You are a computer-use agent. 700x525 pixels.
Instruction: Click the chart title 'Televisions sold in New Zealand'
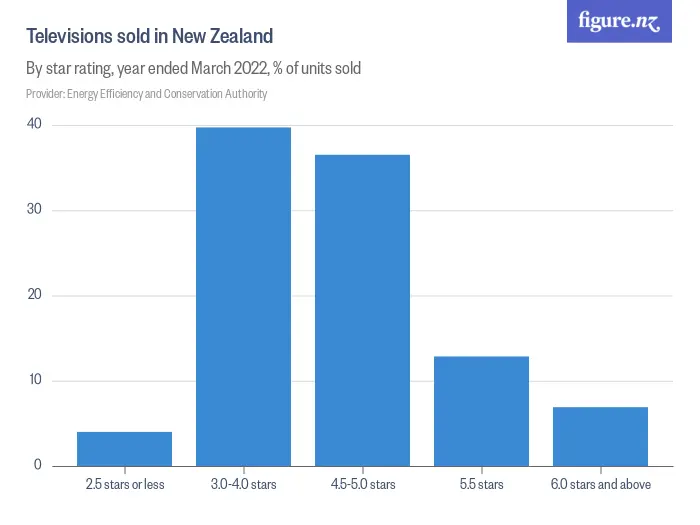149,37
